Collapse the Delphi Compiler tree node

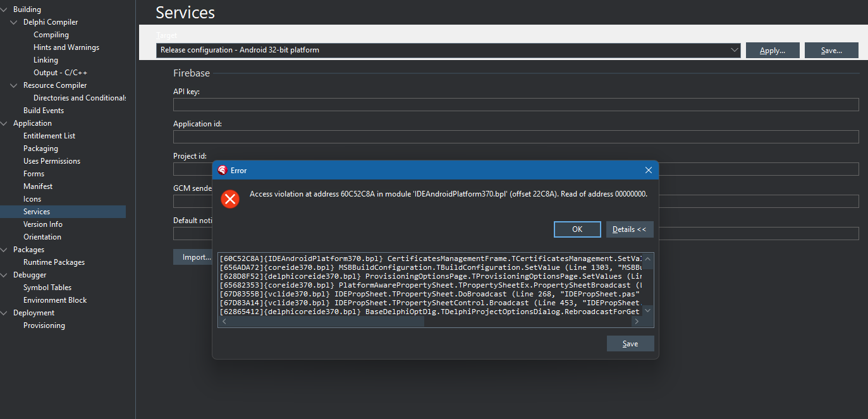[x=14, y=22]
